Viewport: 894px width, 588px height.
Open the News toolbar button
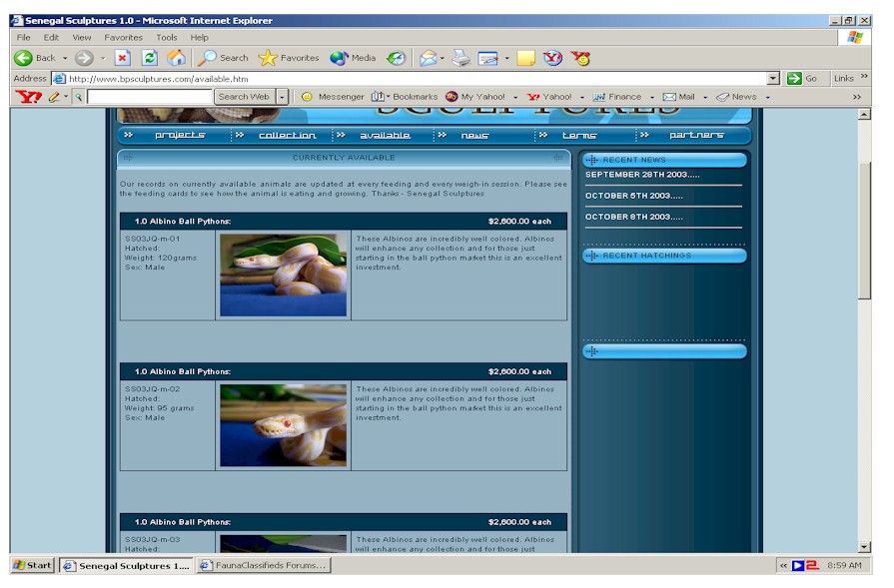pyautogui.click(x=736, y=98)
